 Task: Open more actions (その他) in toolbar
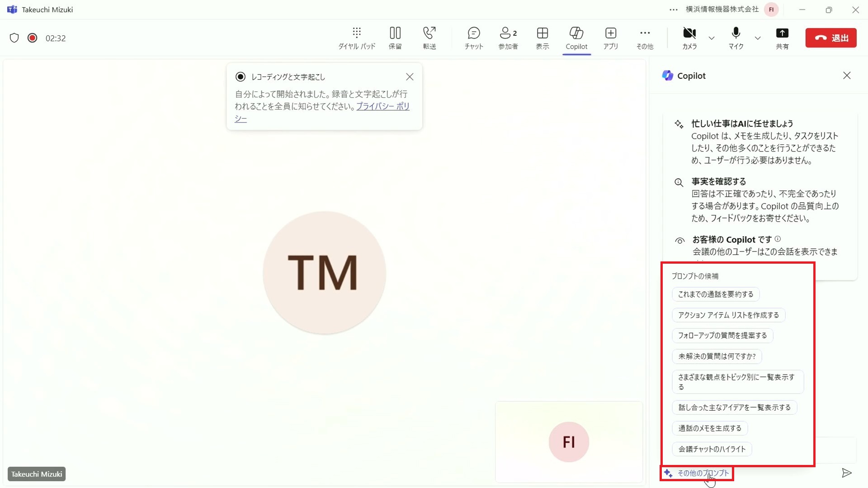click(645, 38)
